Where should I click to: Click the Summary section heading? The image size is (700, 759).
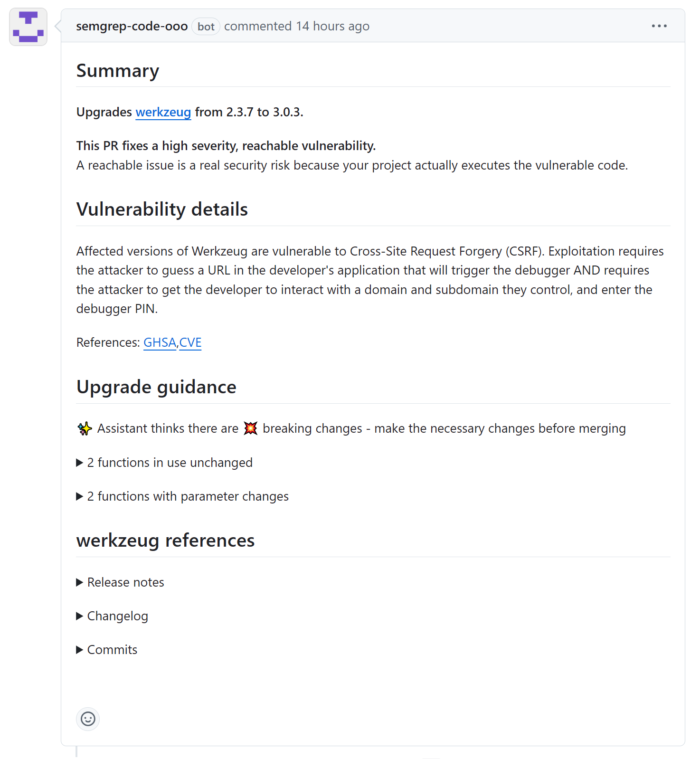(118, 70)
